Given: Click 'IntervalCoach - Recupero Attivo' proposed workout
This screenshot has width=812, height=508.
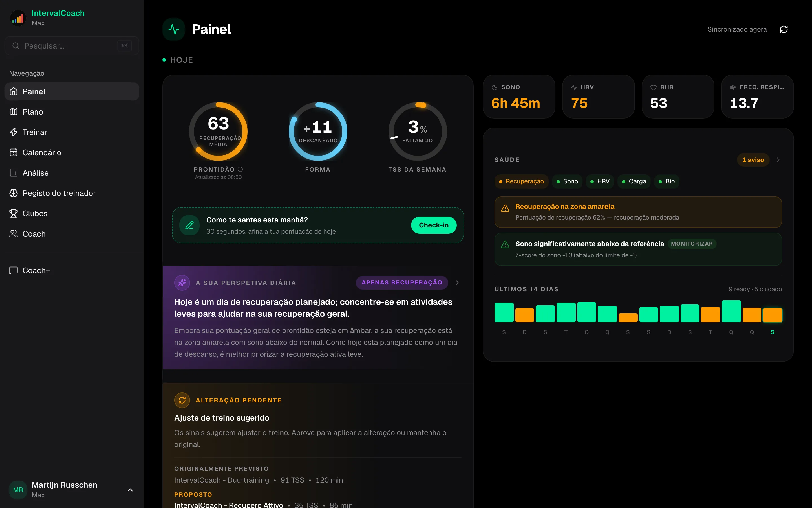Looking at the screenshot, I should 228,505.
